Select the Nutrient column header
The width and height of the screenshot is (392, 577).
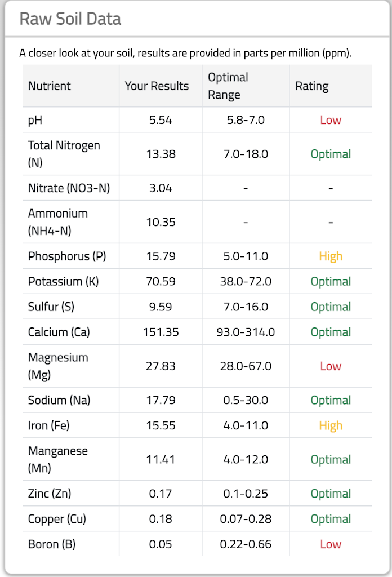click(x=50, y=86)
